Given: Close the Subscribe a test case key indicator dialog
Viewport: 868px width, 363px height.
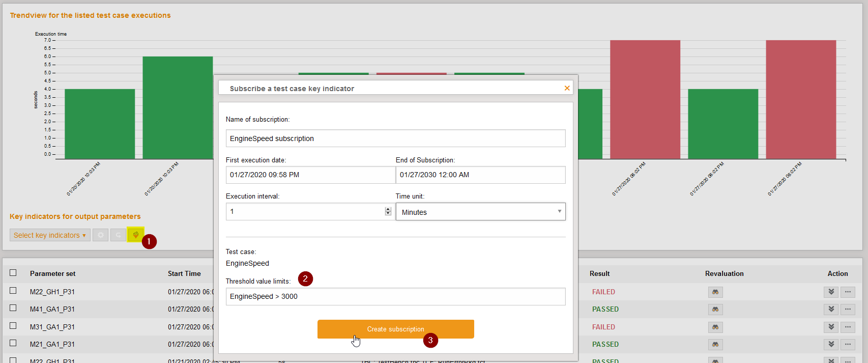Looking at the screenshot, I should [x=567, y=88].
